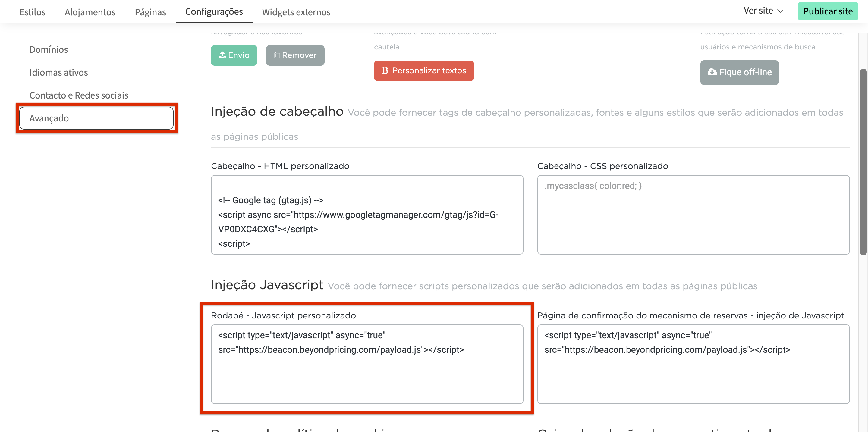
Task: Expand the Ver site dropdown chevron
Action: [x=780, y=11]
